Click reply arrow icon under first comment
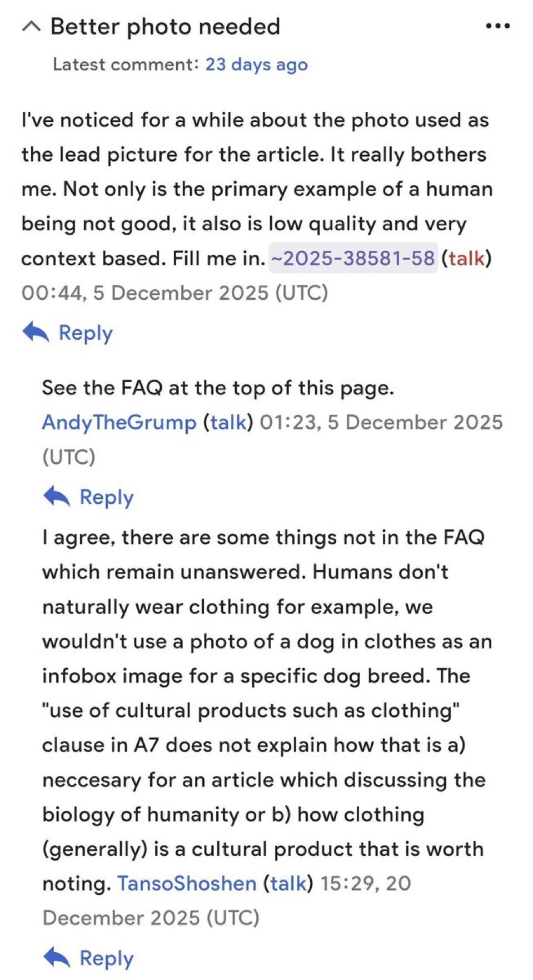This screenshot has width=533, height=980. pos(36,333)
